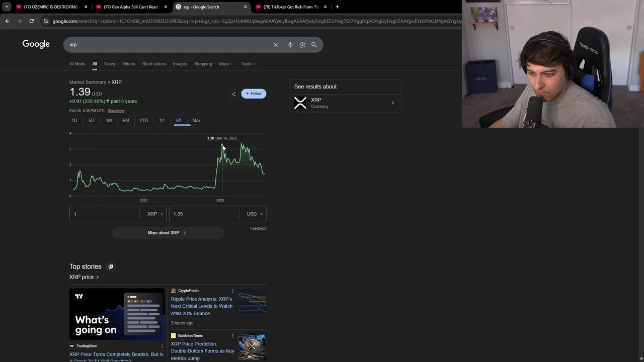Clear the search box with X
Screen dimensions: 644x362
(x=276, y=45)
